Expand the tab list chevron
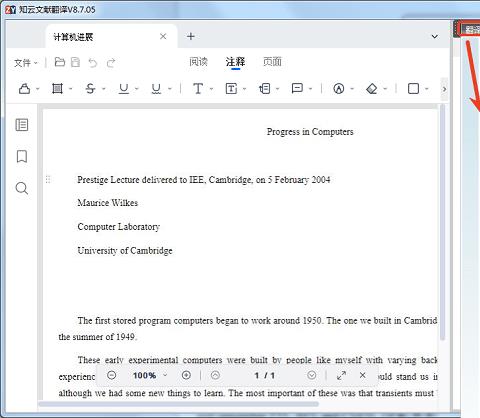The height and width of the screenshot is (418, 480). [x=435, y=36]
